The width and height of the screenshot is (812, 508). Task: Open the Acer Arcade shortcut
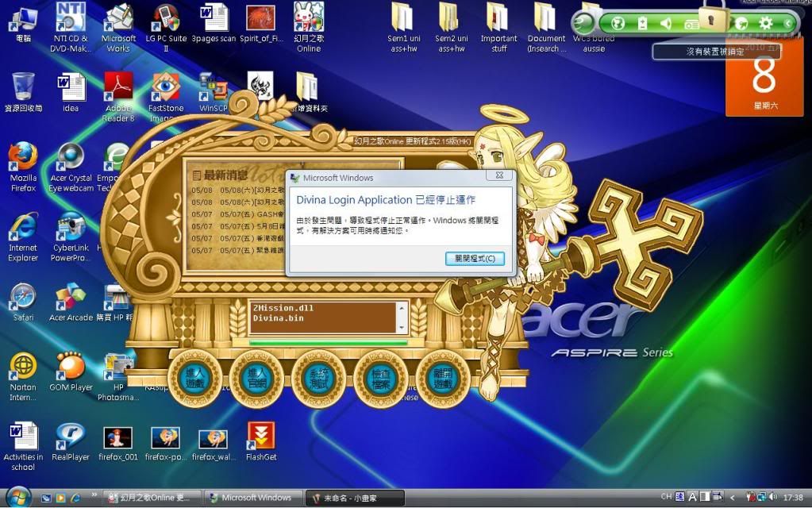tap(71, 302)
